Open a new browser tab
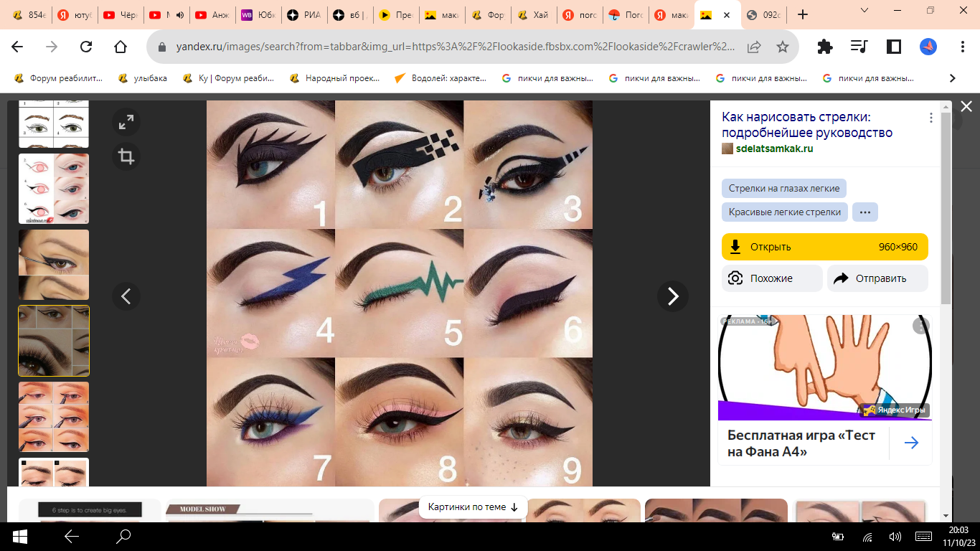The image size is (980, 551). 802,14
